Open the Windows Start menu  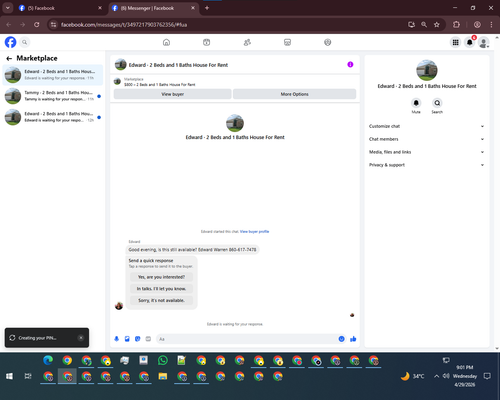(9, 376)
